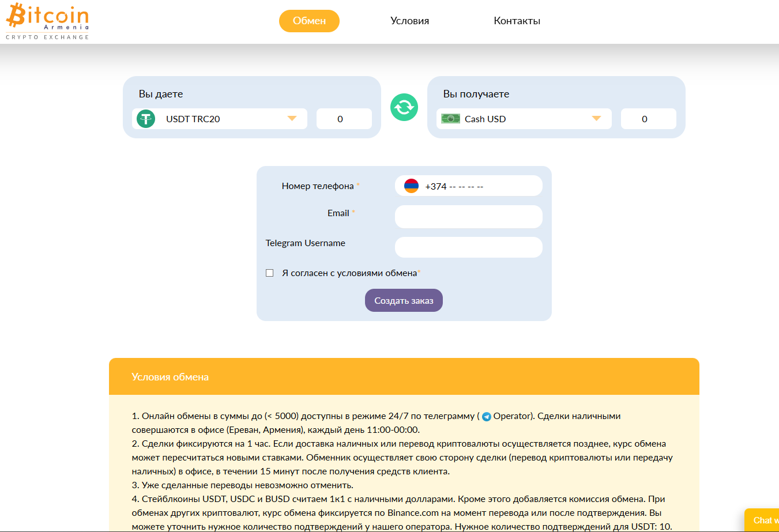Open the Контакты menu item
Image resolution: width=779 pixels, height=532 pixels.
[x=517, y=21]
